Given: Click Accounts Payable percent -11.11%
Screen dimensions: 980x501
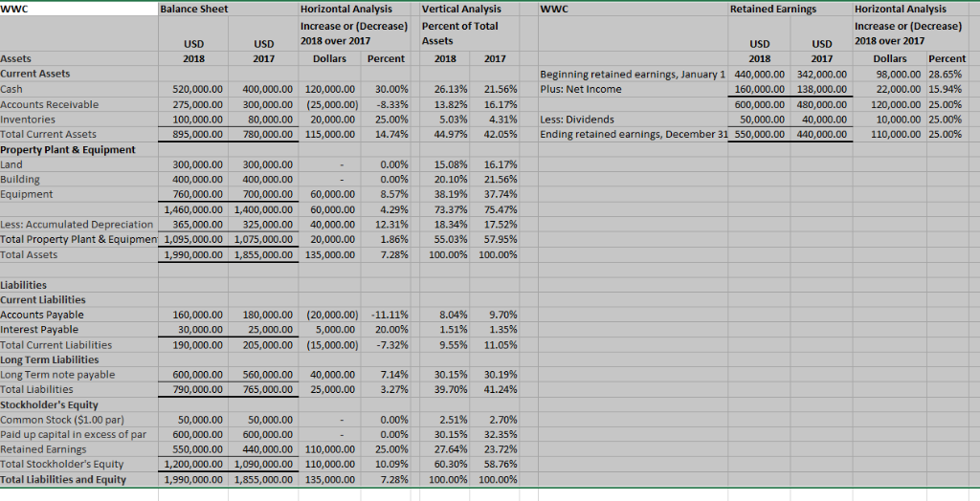Looking at the screenshot, I should click(390, 315).
